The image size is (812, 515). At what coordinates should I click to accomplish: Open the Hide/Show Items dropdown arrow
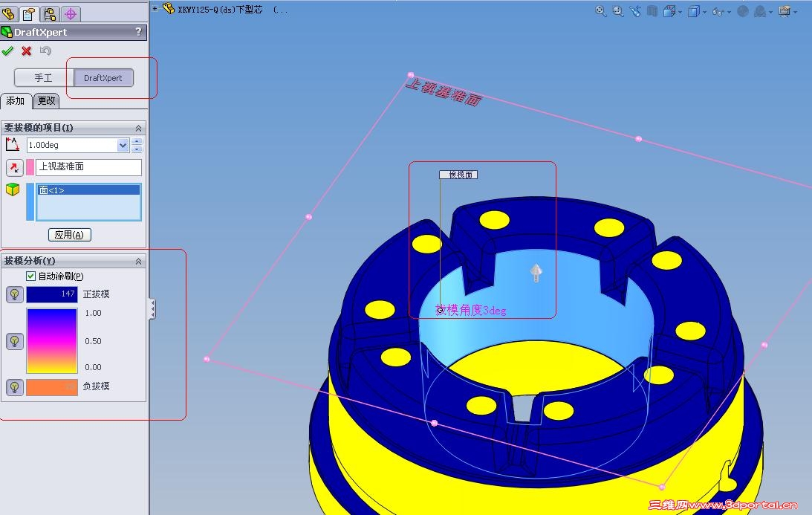(x=729, y=12)
